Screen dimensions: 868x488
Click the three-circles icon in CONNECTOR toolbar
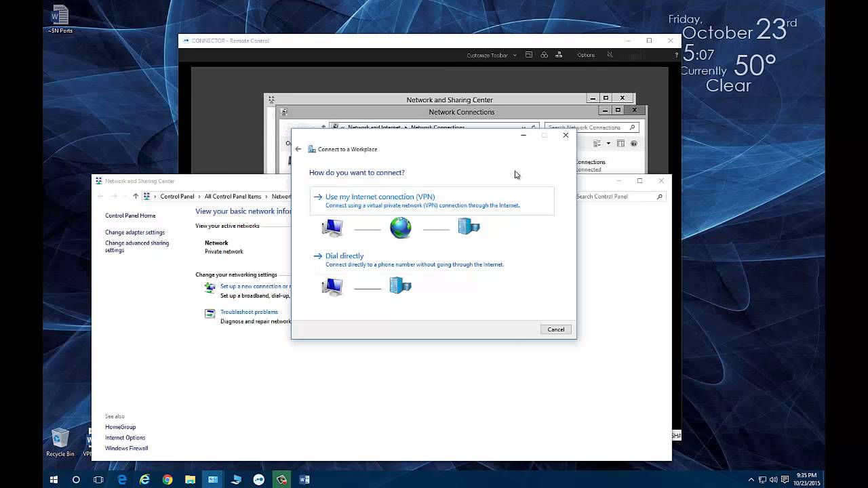tap(544, 55)
